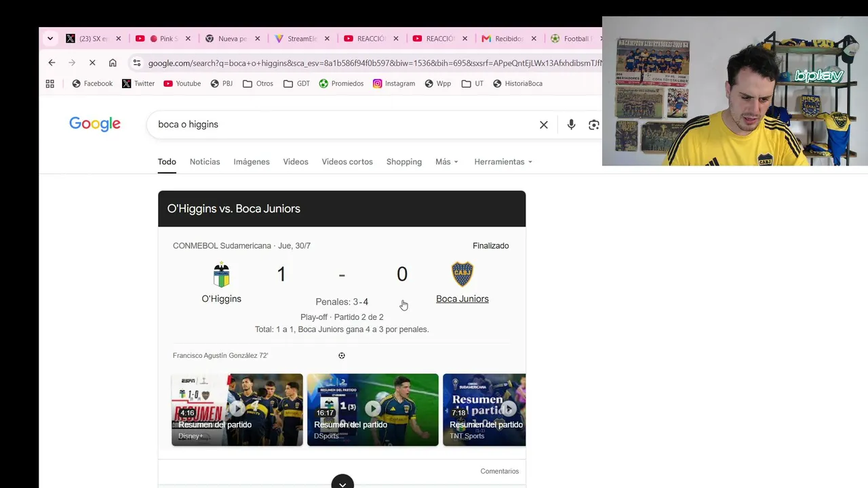The image size is (868, 488).
Task: Open the Herramientas dropdown
Action: [503, 162]
